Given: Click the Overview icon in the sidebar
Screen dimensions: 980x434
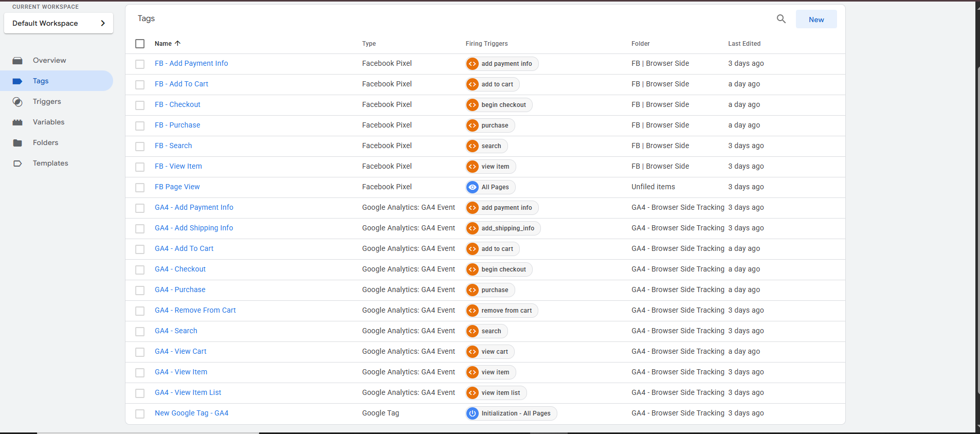Looking at the screenshot, I should click(17, 61).
